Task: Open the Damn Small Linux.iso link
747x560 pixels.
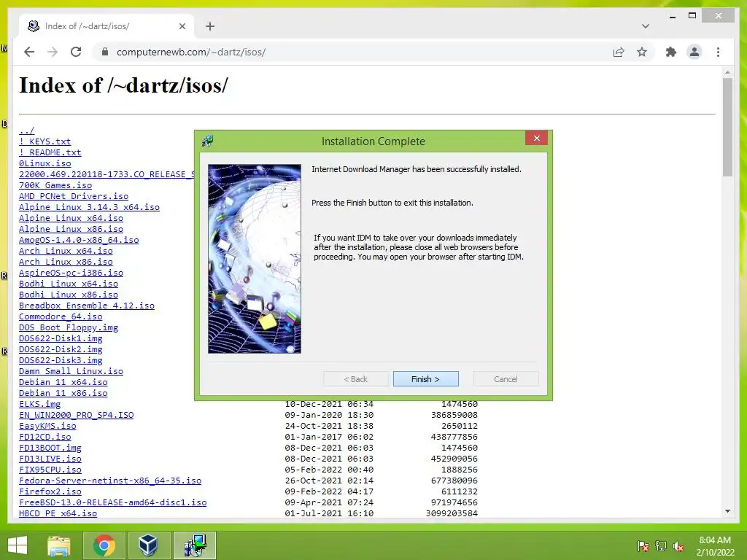Action: pyautogui.click(x=71, y=371)
